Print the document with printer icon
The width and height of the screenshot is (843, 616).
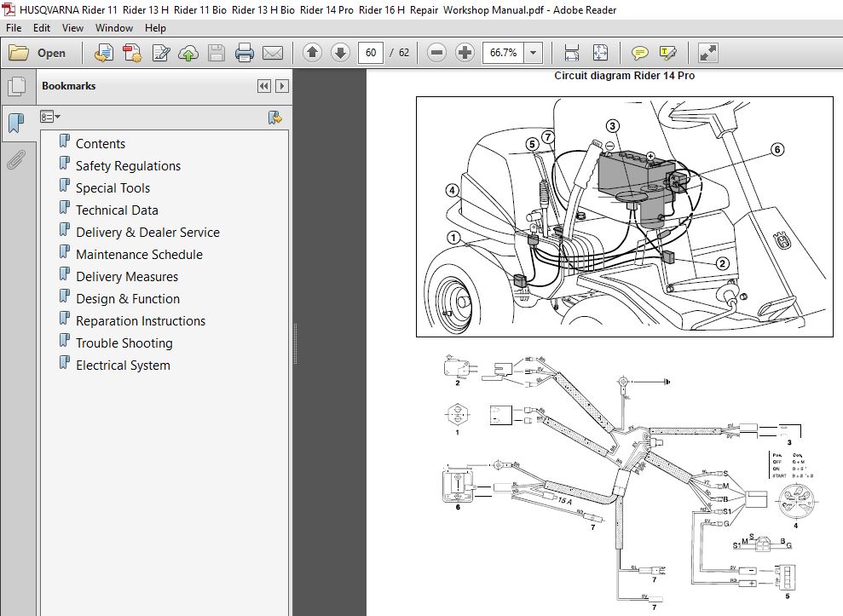[244, 53]
